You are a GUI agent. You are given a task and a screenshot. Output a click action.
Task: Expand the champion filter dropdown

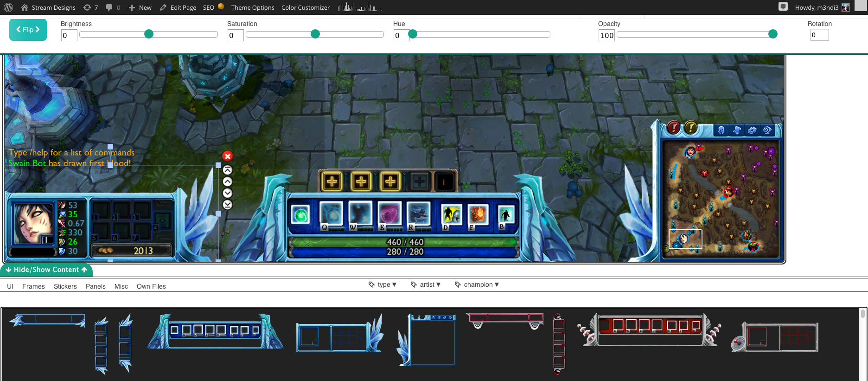click(x=477, y=284)
